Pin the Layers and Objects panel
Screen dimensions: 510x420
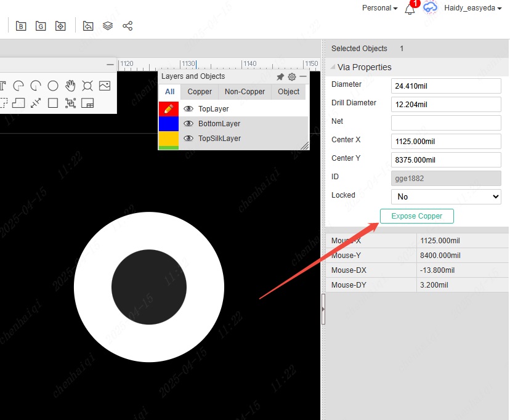click(280, 77)
